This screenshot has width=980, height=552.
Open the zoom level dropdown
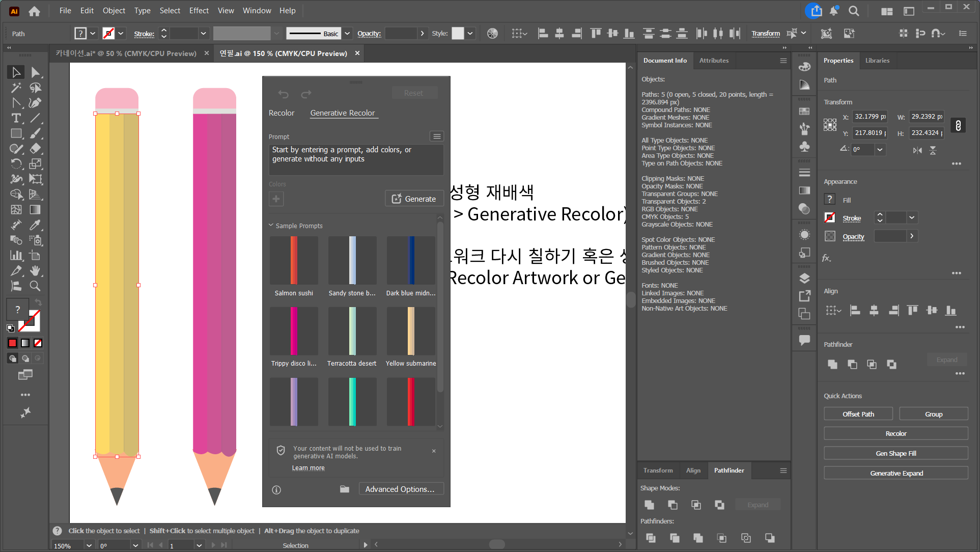pyautogui.click(x=89, y=545)
